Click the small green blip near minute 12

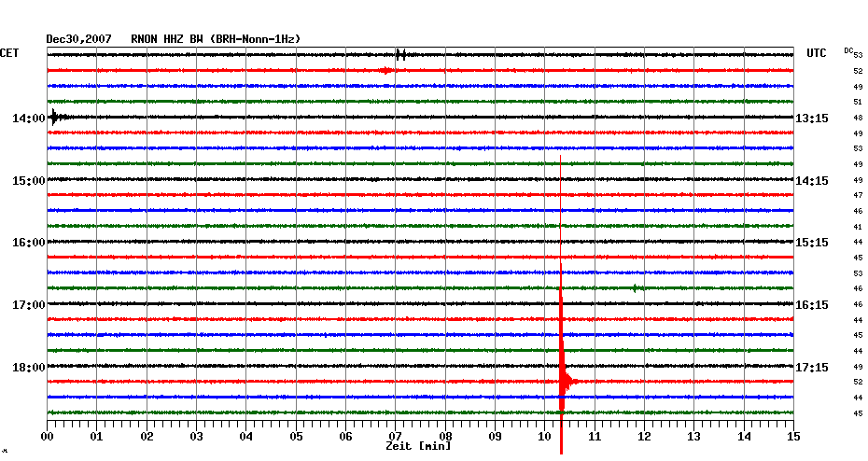pyautogui.click(x=636, y=287)
